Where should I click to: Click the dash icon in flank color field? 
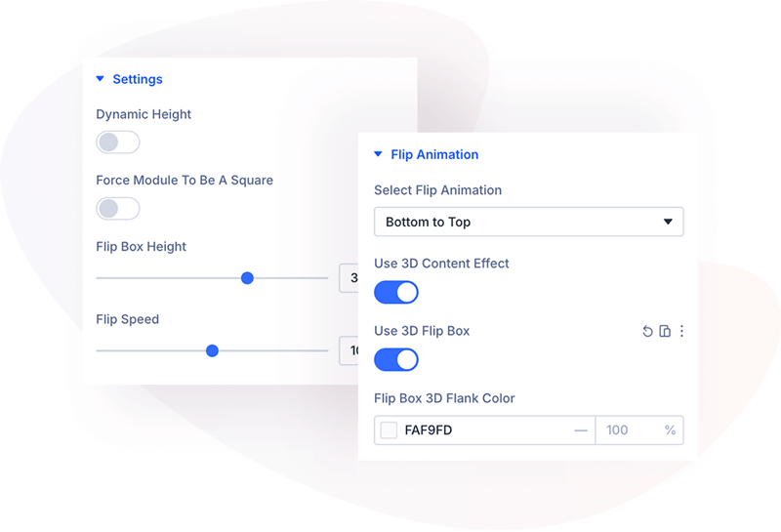tap(581, 430)
